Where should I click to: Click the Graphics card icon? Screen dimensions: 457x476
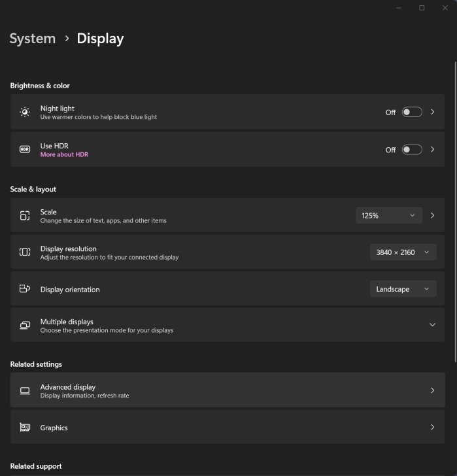pos(25,428)
